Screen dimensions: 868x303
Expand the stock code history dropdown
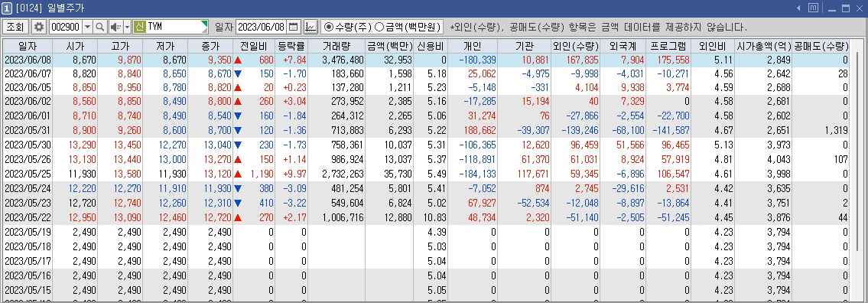click(x=87, y=27)
